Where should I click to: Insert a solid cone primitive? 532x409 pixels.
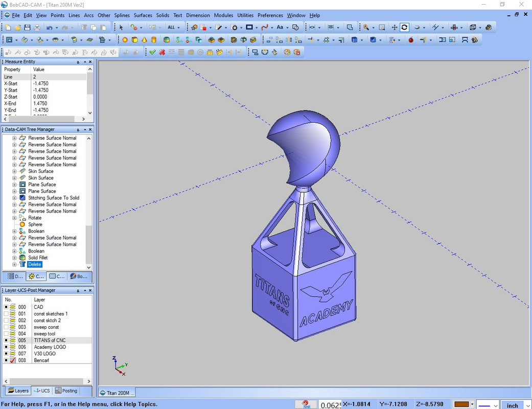[144, 40]
